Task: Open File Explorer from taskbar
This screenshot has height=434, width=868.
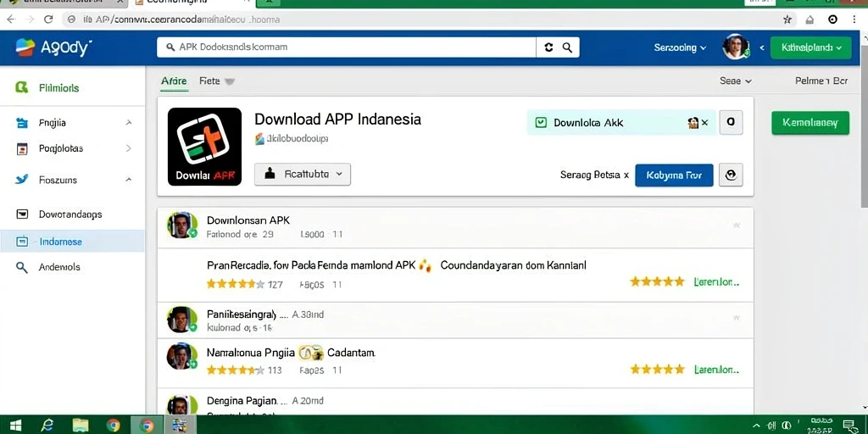Action: tap(81, 426)
